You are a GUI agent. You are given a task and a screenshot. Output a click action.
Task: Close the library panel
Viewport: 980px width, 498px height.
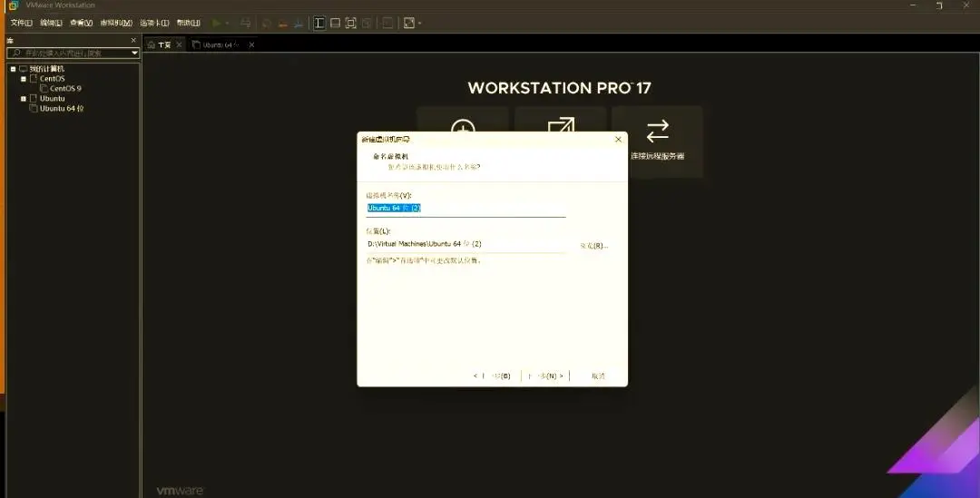click(x=133, y=40)
